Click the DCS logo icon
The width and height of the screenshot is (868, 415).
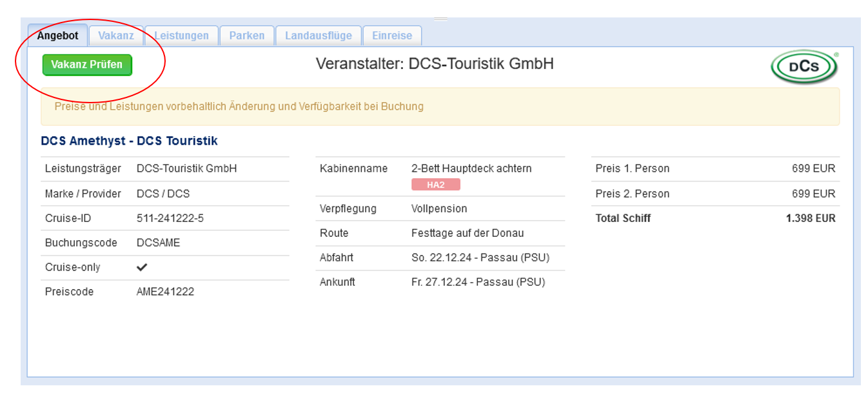804,67
